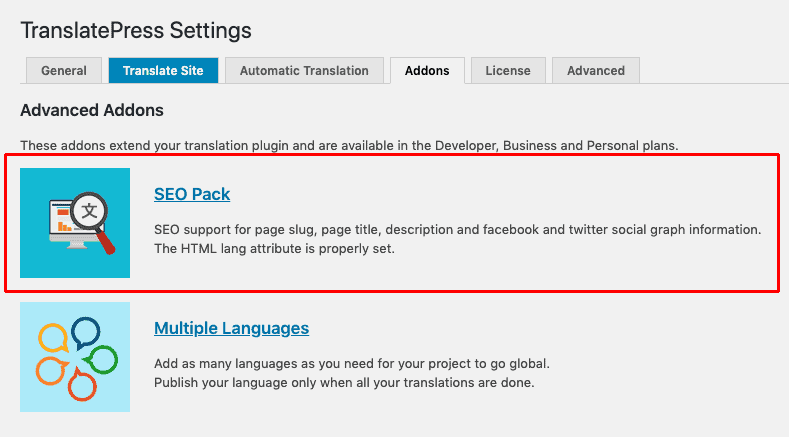Click the HTML lang attribute sentence

click(274, 249)
